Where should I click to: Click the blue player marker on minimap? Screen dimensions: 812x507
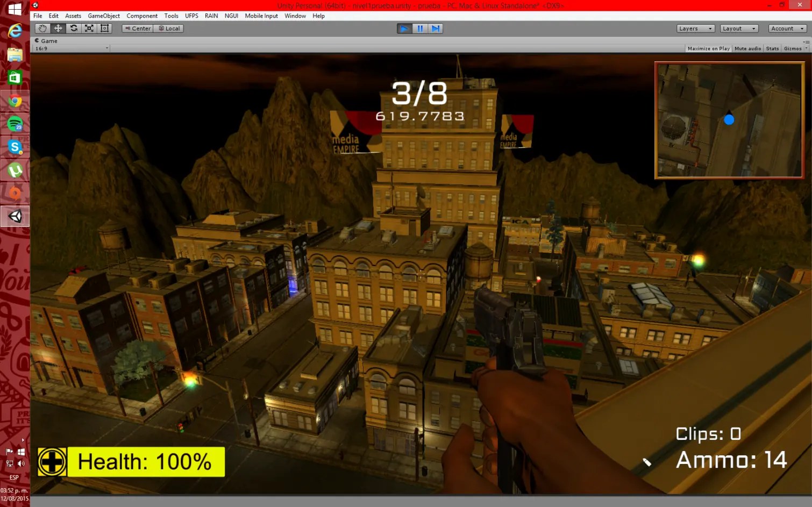point(729,119)
